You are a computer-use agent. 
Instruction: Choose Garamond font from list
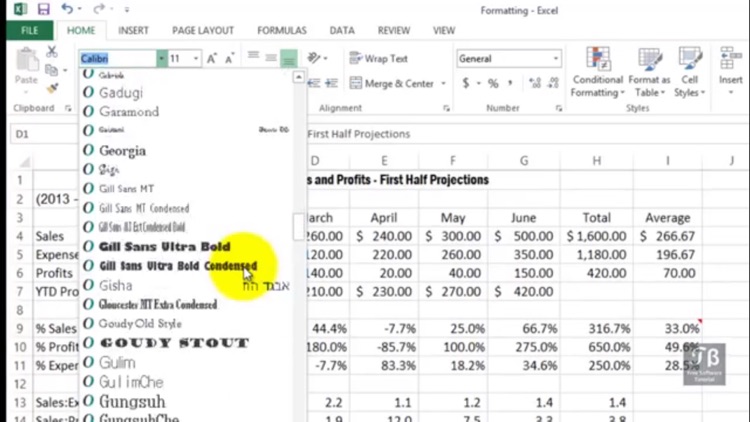click(x=187, y=111)
